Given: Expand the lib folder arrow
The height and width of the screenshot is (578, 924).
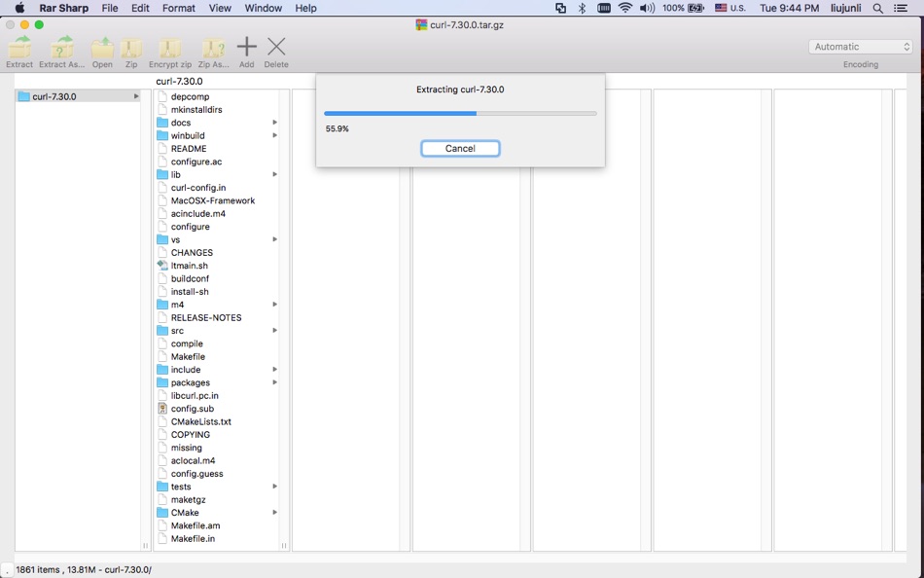Looking at the screenshot, I should point(274,174).
